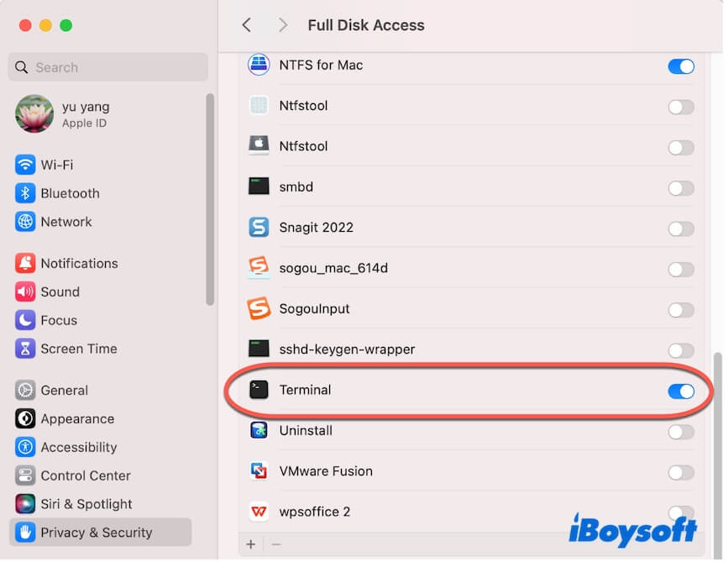Enable the Snagit 2022 toggle

[681, 228]
